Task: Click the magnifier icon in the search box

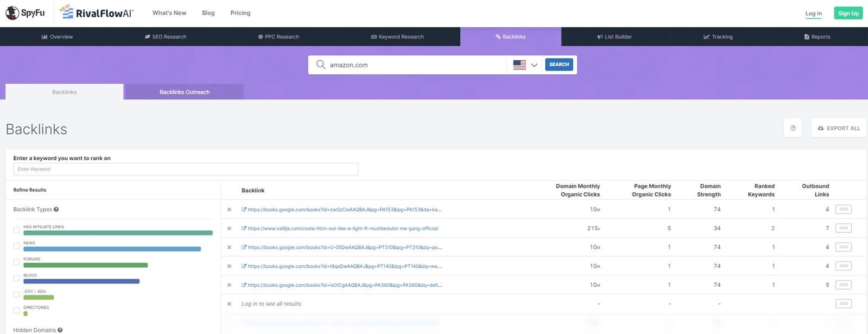Action: 321,65
